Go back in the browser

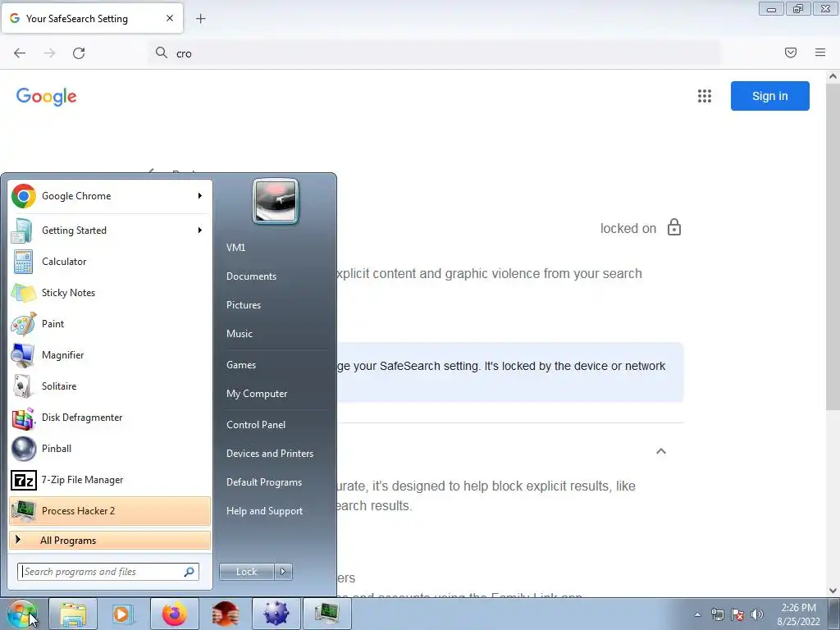(20, 53)
